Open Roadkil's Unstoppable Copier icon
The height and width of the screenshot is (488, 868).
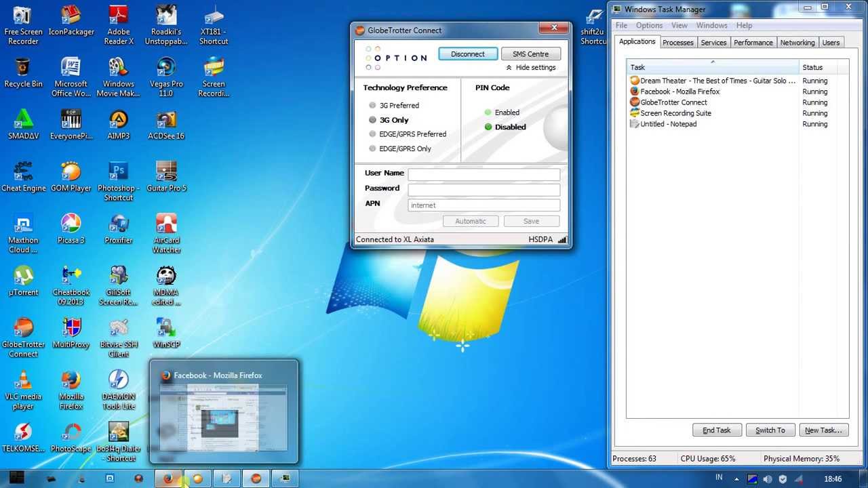[x=166, y=25]
